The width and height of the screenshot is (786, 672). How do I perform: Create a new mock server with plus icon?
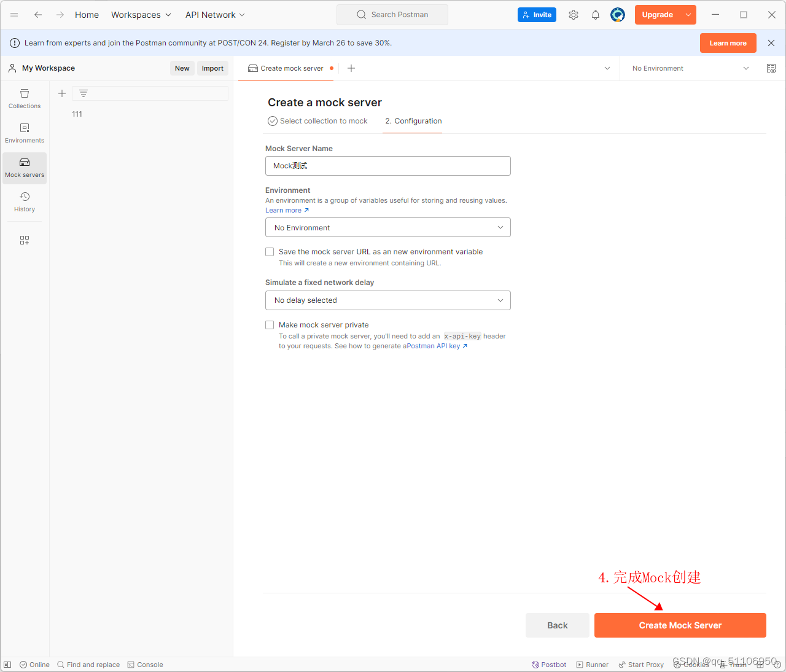pyautogui.click(x=62, y=93)
